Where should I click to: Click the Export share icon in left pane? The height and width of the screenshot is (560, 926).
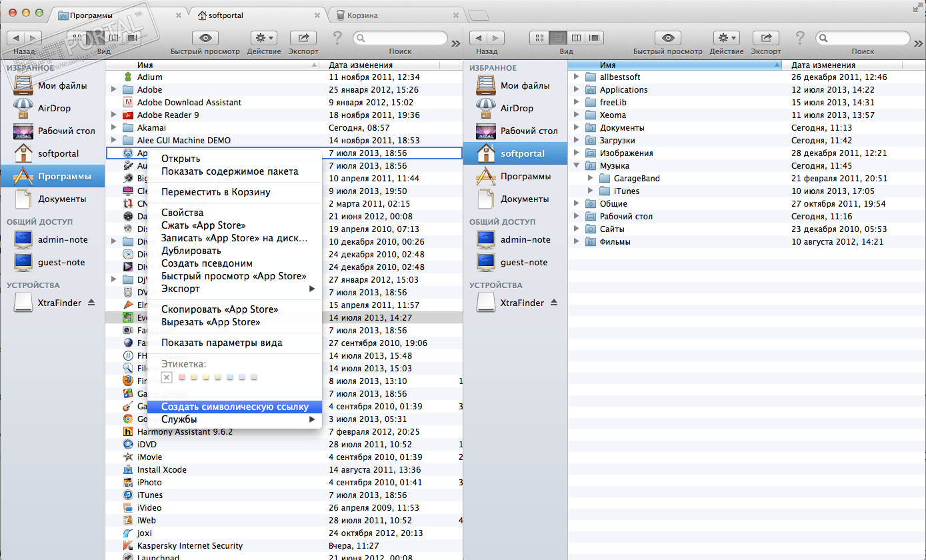pyautogui.click(x=303, y=38)
